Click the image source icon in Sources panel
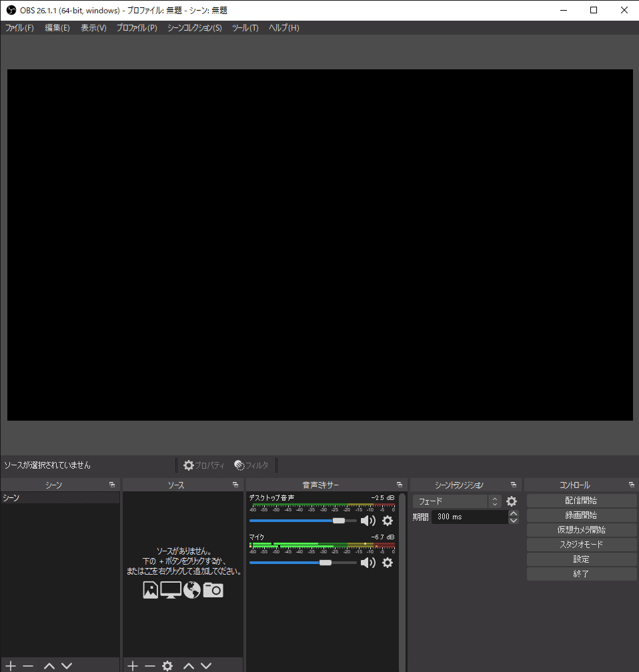The height and width of the screenshot is (672, 639). [150, 590]
